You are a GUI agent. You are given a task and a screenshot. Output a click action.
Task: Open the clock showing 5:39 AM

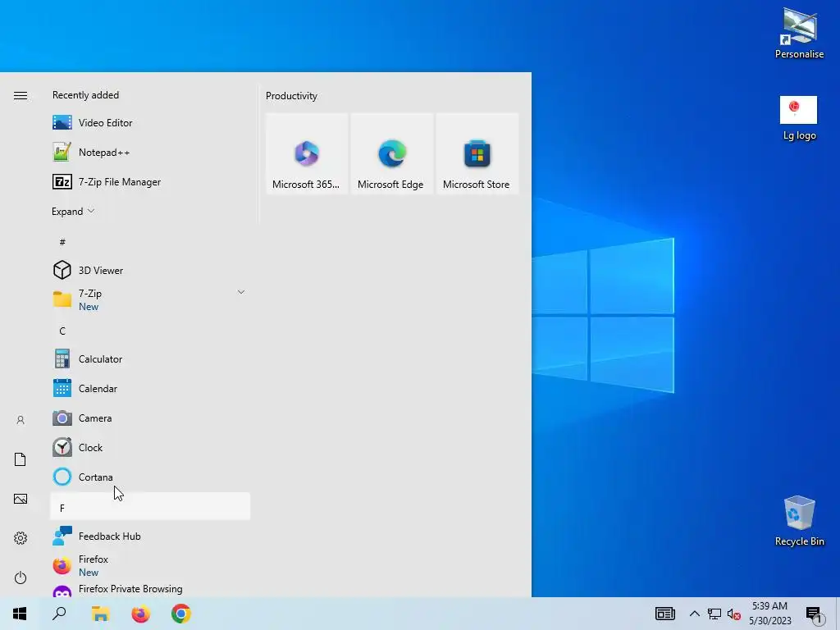pos(769,614)
